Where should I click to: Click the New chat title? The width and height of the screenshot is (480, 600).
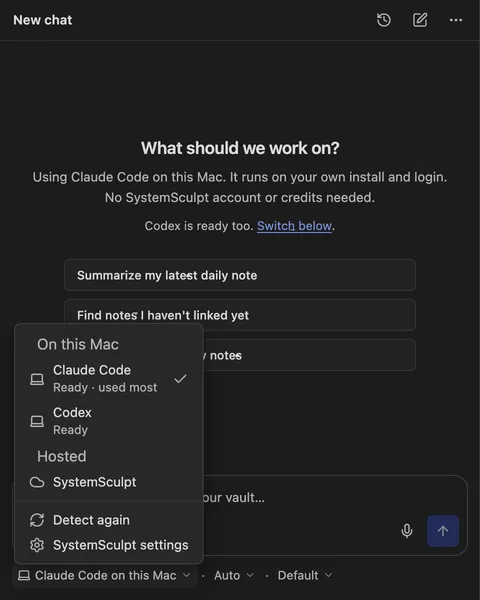(42, 20)
